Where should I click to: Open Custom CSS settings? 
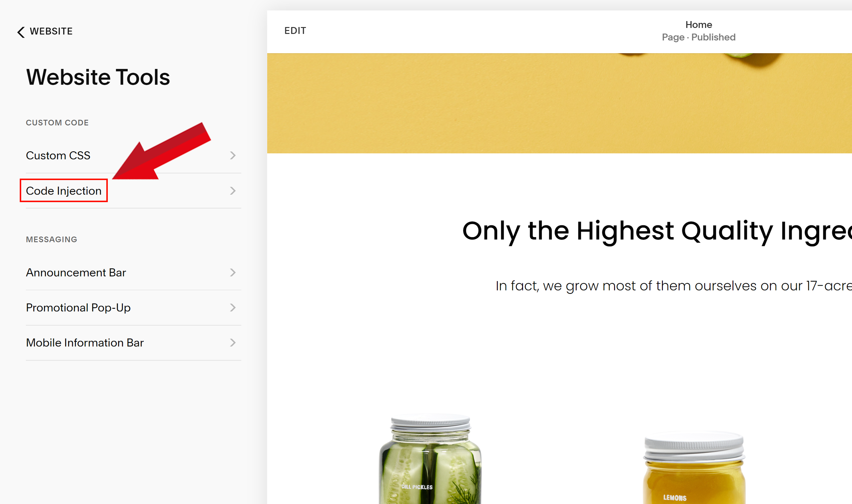click(x=58, y=155)
